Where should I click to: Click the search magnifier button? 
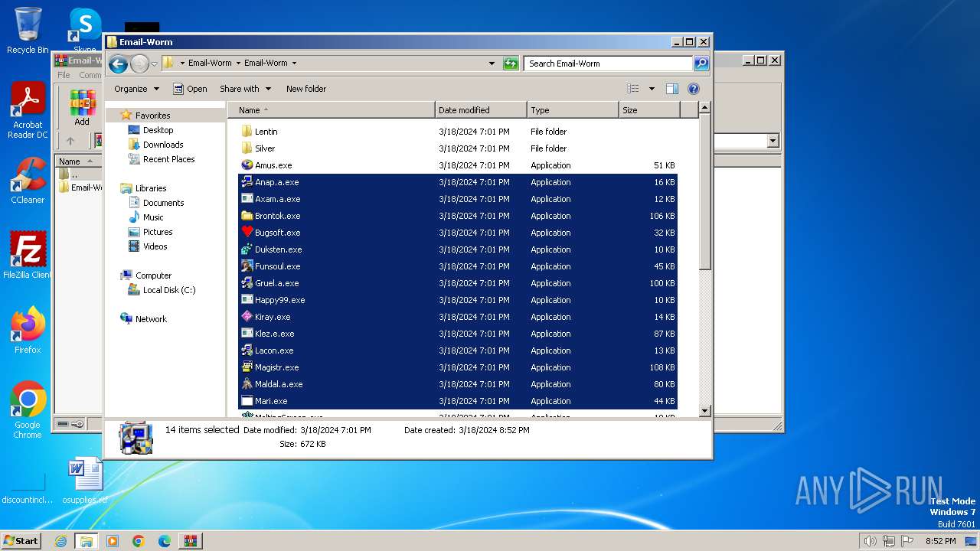[701, 64]
